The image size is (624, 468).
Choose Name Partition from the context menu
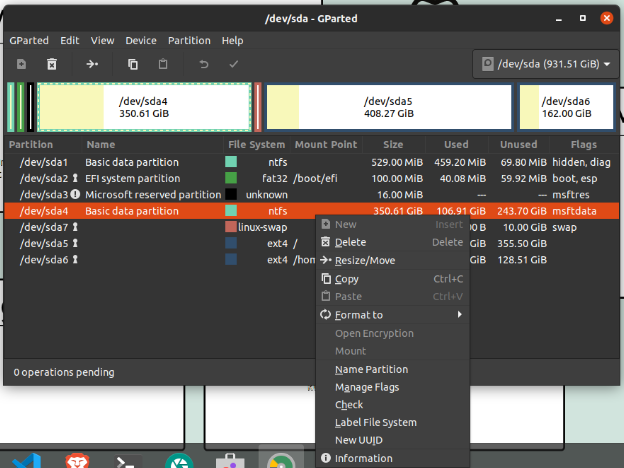[x=392, y=369]
